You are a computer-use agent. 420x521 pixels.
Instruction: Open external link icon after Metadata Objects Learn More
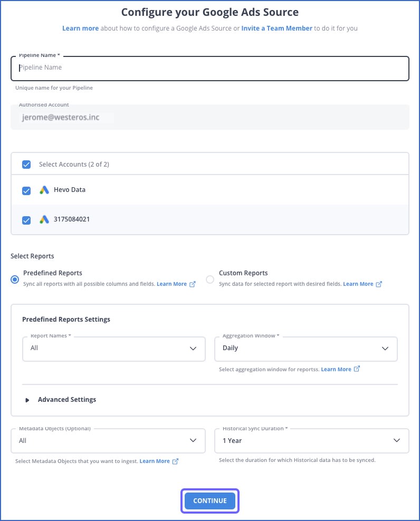pos(175,461)
